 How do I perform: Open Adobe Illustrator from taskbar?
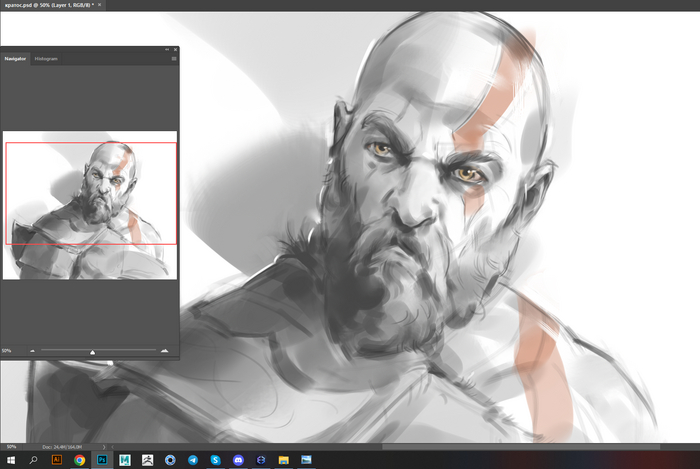[x=57, y=460]
